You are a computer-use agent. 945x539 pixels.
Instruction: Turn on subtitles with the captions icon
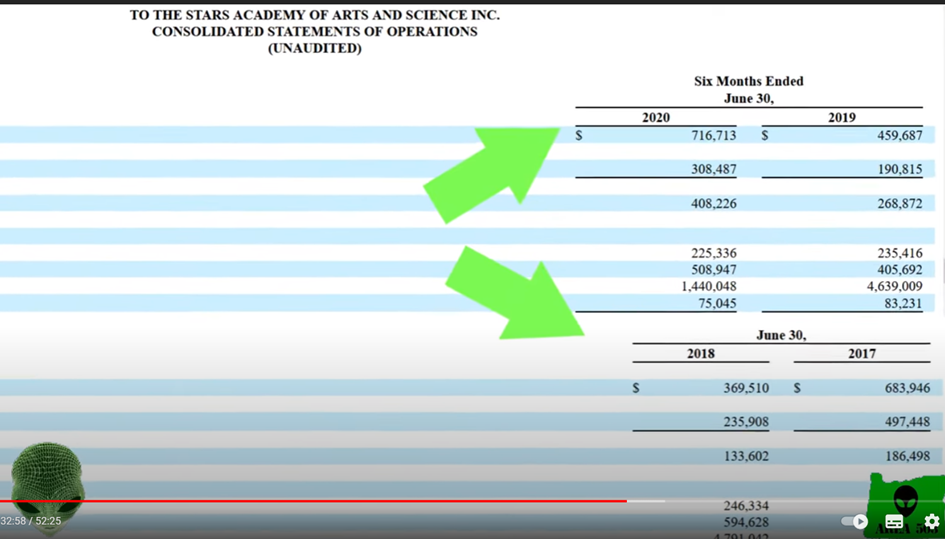pyautogui.click(x=894, y=522)
